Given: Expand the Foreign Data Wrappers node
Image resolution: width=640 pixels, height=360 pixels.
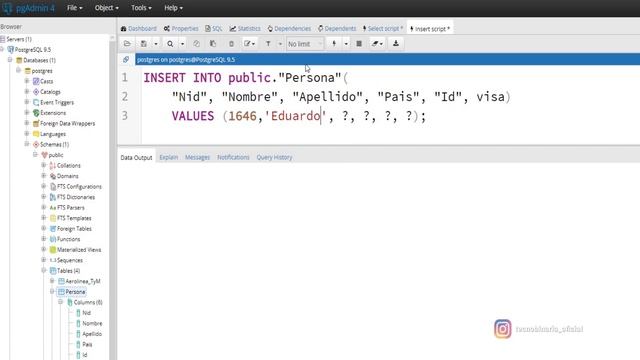Looking at the screenshot, I should coord(27,123).
